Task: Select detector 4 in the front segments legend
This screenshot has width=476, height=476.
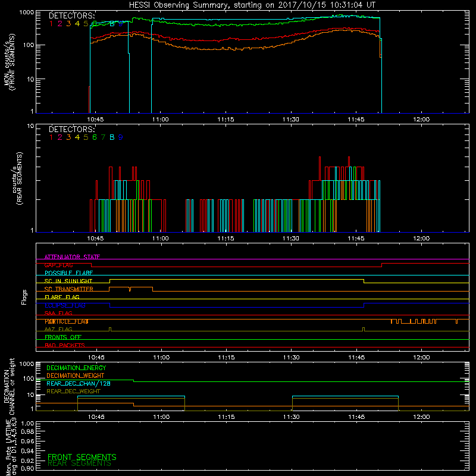Action: (77, 24)
